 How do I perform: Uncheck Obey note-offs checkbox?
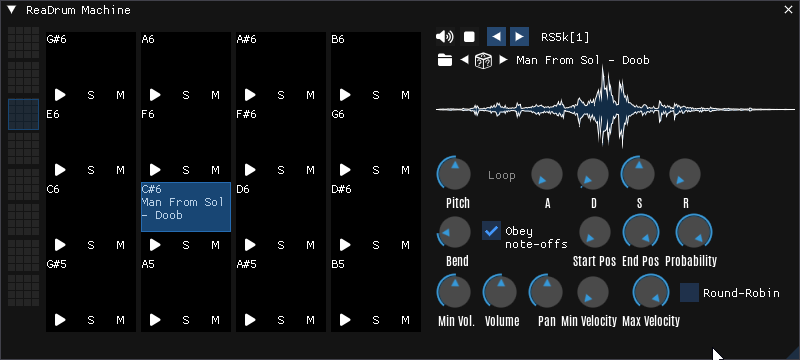(x=491, y=231)
